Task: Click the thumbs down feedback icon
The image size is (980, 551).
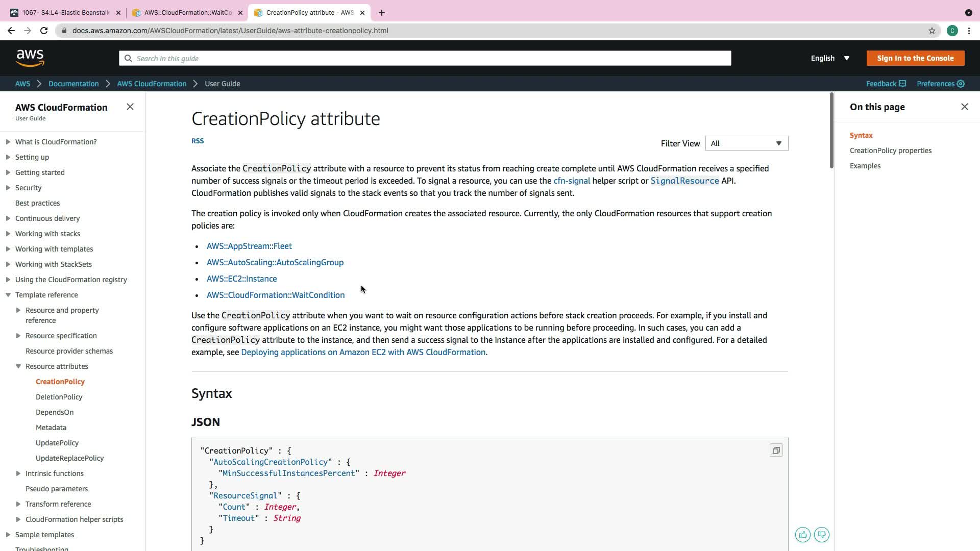Action: pyautogui.click(x=822, y=535)
